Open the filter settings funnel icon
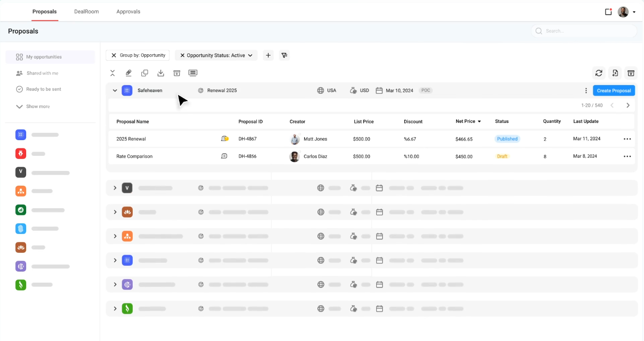This screenshot has height=341, width=644. coord(284,55)
